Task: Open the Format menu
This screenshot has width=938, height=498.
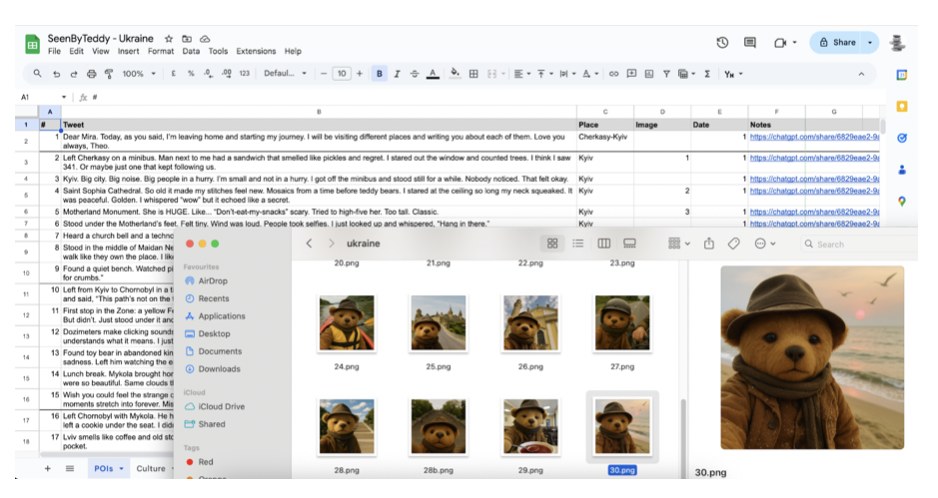Action: point(161,51)
